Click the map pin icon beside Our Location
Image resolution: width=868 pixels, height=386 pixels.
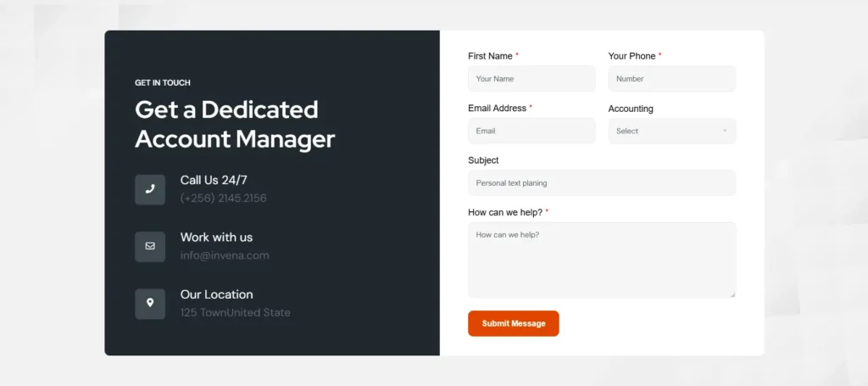150,304
